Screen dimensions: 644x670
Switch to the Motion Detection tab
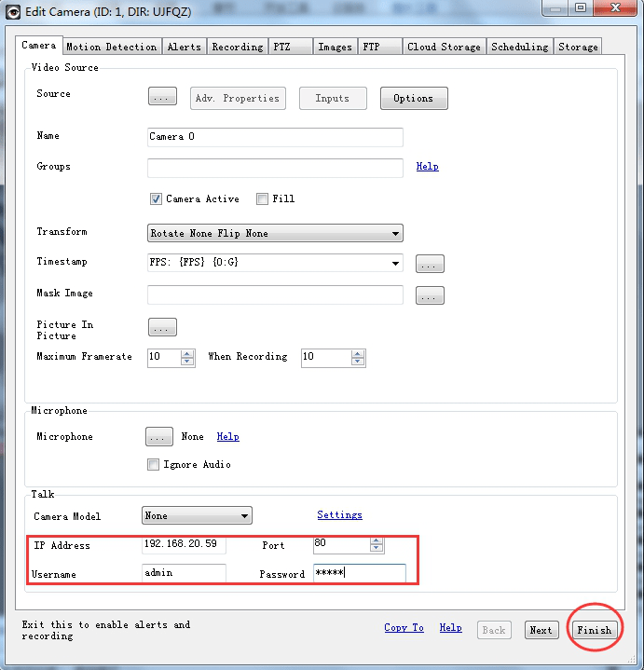112,47
